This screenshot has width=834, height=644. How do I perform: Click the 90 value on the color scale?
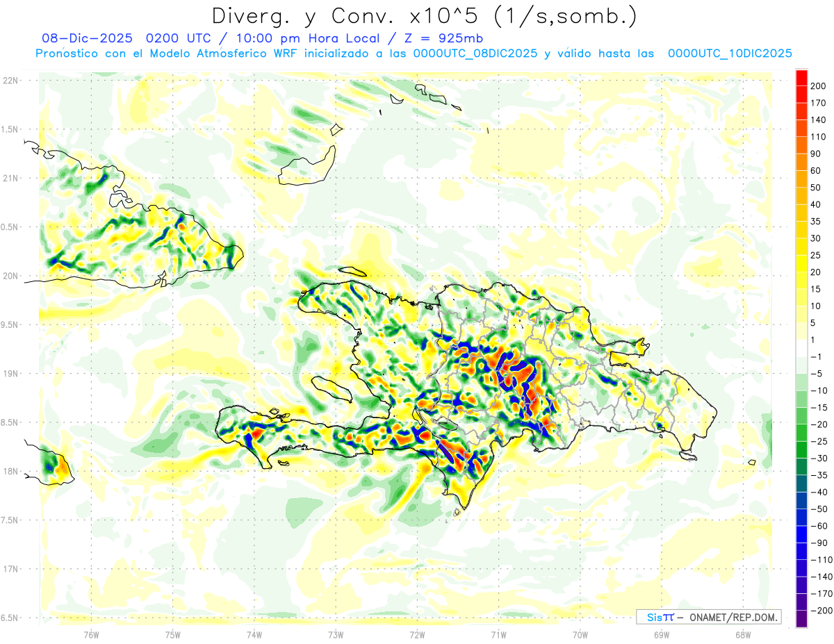(816, 154)
